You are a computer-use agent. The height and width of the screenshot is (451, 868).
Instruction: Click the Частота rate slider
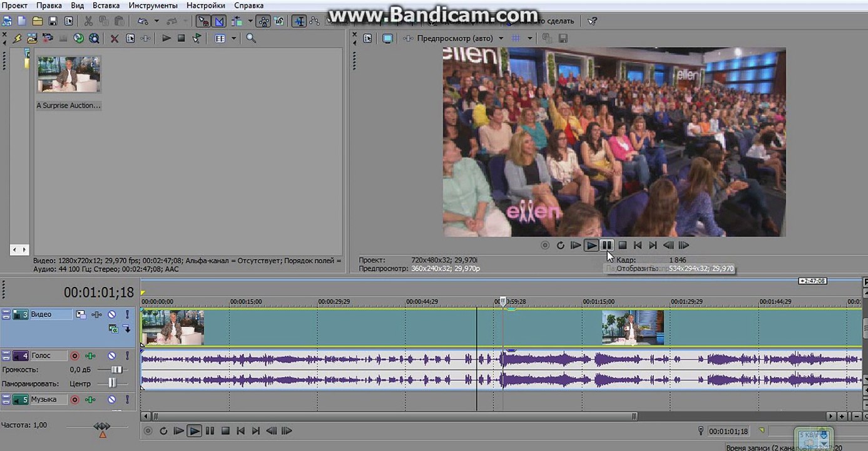coord(101,427)
